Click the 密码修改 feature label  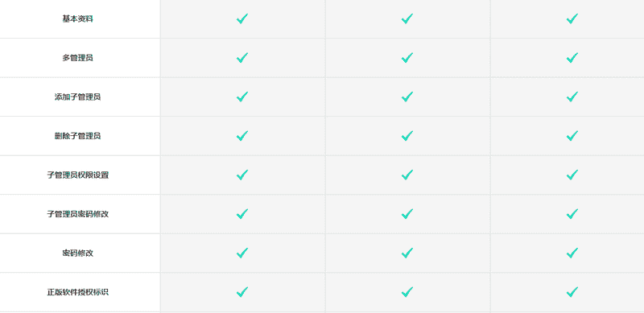coord(77,253)
